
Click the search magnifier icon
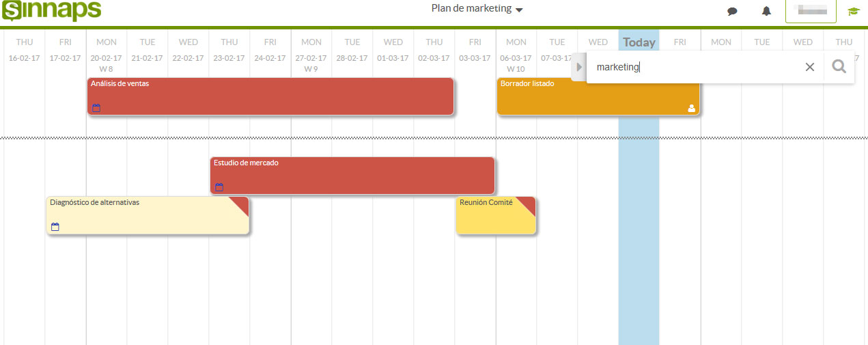[839, 67]
